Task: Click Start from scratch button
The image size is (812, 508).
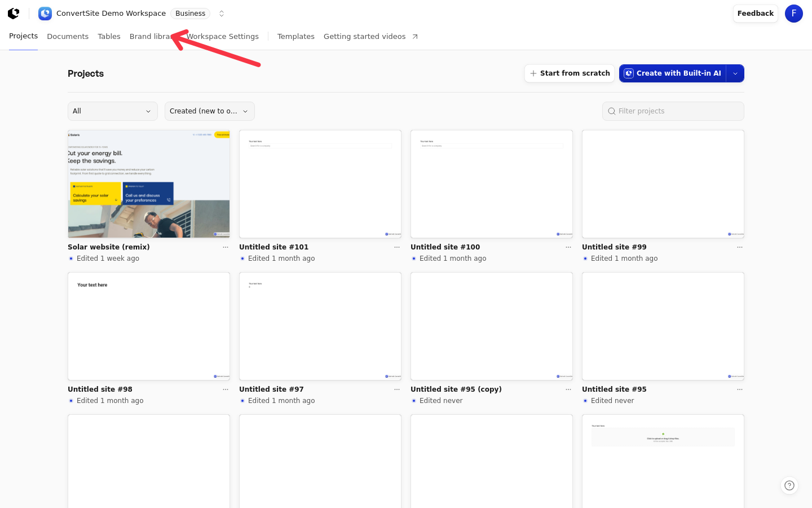Action: click(x=570, y=73)
